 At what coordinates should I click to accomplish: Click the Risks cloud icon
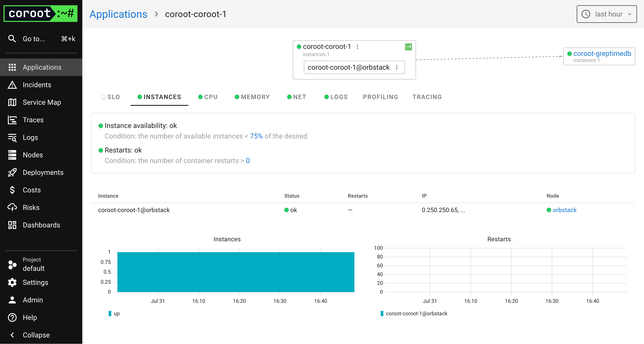12,207
